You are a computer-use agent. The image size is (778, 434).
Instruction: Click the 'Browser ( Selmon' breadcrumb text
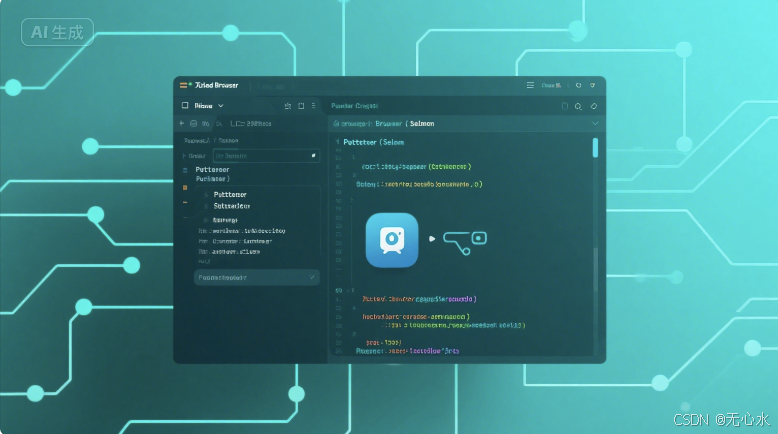point(405,124)
